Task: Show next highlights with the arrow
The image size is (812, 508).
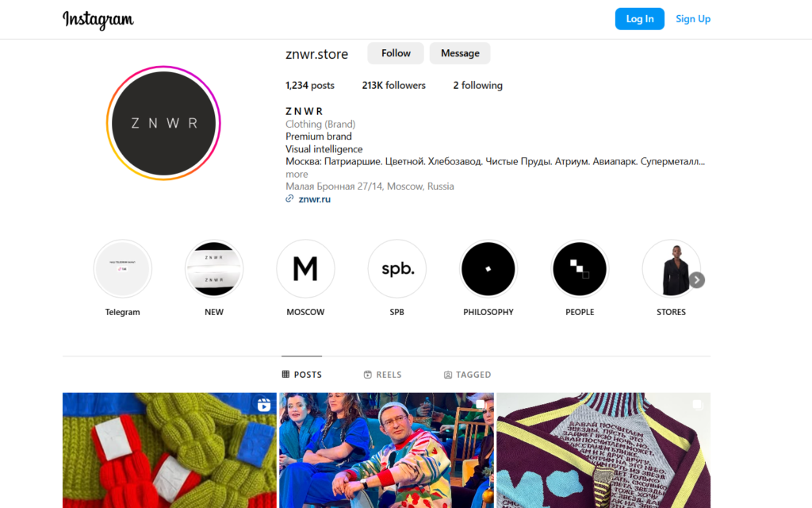Action: click(697, 280)
